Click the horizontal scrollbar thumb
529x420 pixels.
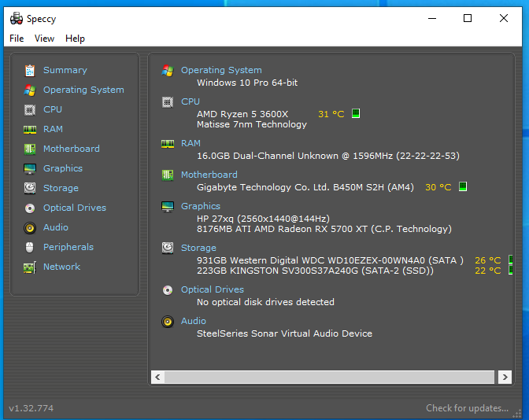coord(329,377)
